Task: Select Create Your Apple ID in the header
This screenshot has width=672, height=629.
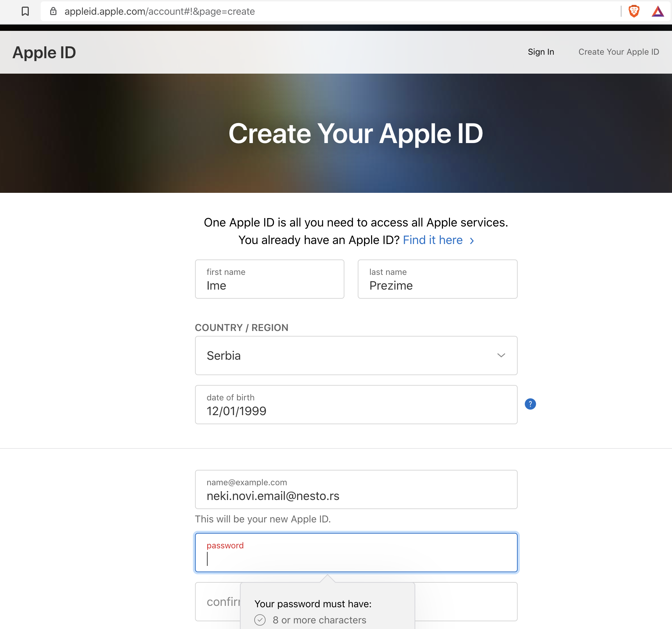Action: [x=619, y=52]
